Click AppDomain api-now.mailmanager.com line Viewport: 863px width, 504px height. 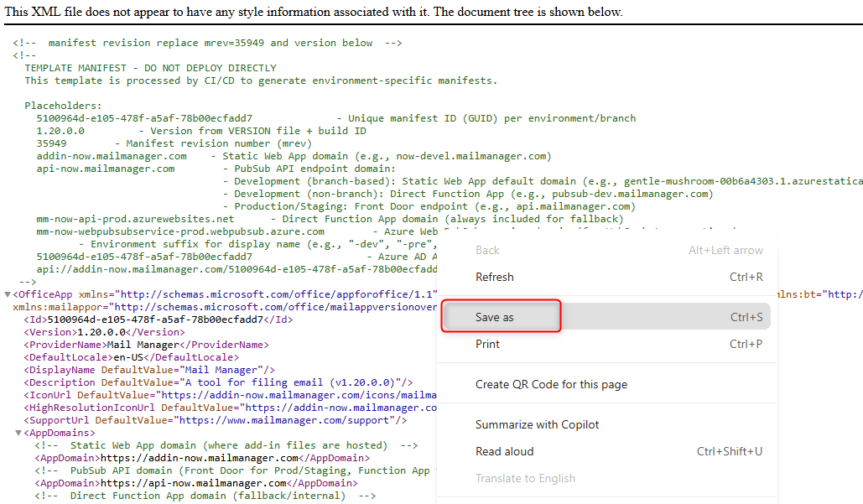pyautogui.click(x=196, y=483)
